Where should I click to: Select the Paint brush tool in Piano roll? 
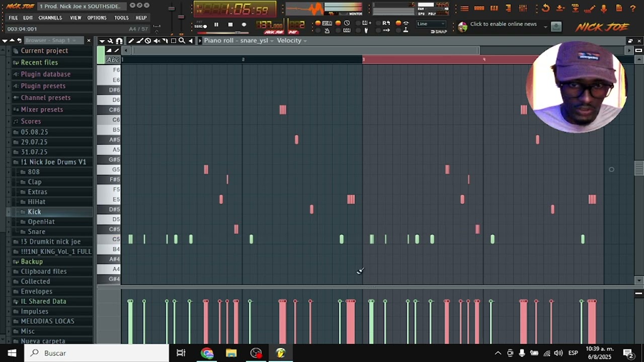point(139,41)
